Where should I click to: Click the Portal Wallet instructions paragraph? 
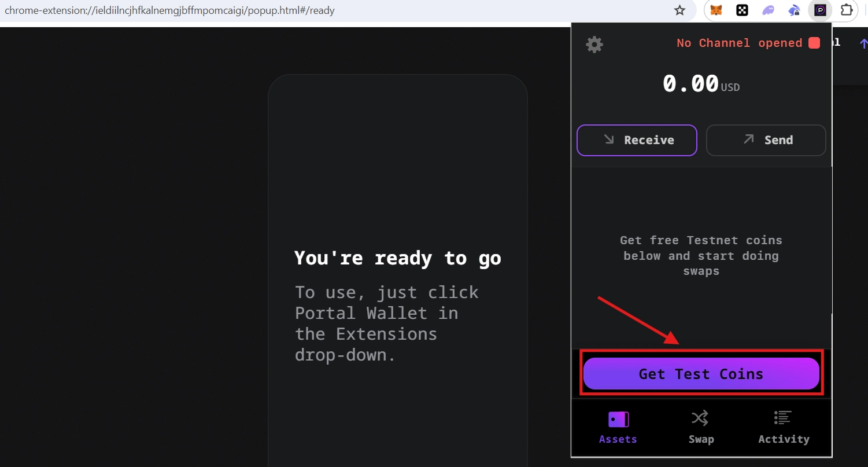387,323
